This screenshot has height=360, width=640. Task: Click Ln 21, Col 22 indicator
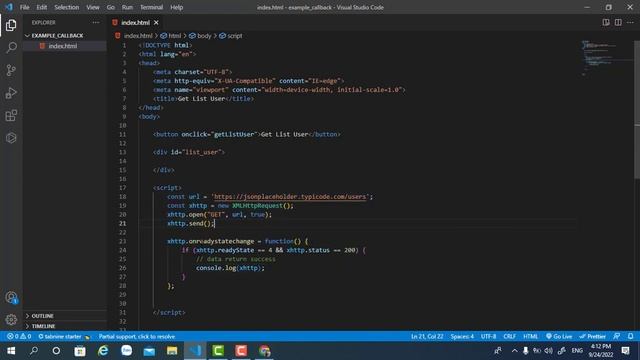427,336
